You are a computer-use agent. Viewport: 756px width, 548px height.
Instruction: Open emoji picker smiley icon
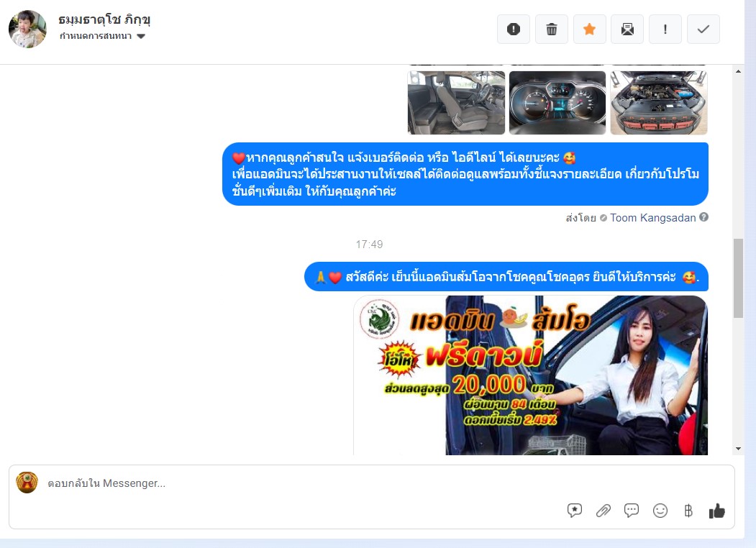660,511
